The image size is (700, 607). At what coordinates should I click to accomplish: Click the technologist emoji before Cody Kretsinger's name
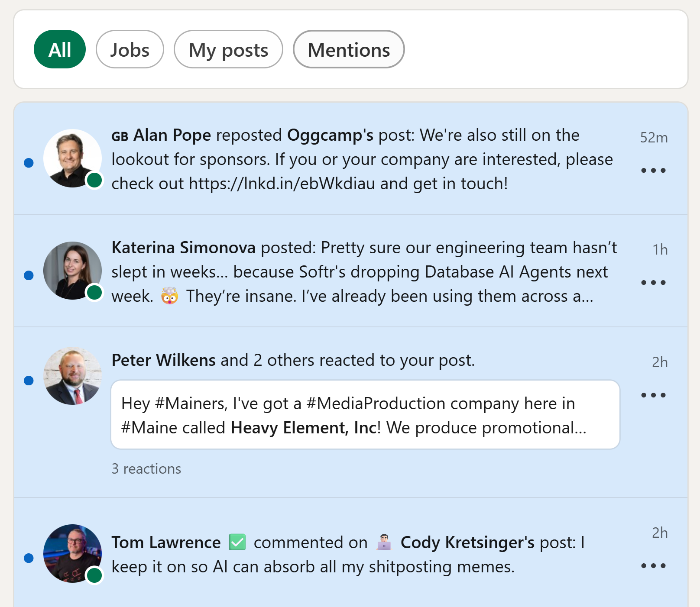383,542
